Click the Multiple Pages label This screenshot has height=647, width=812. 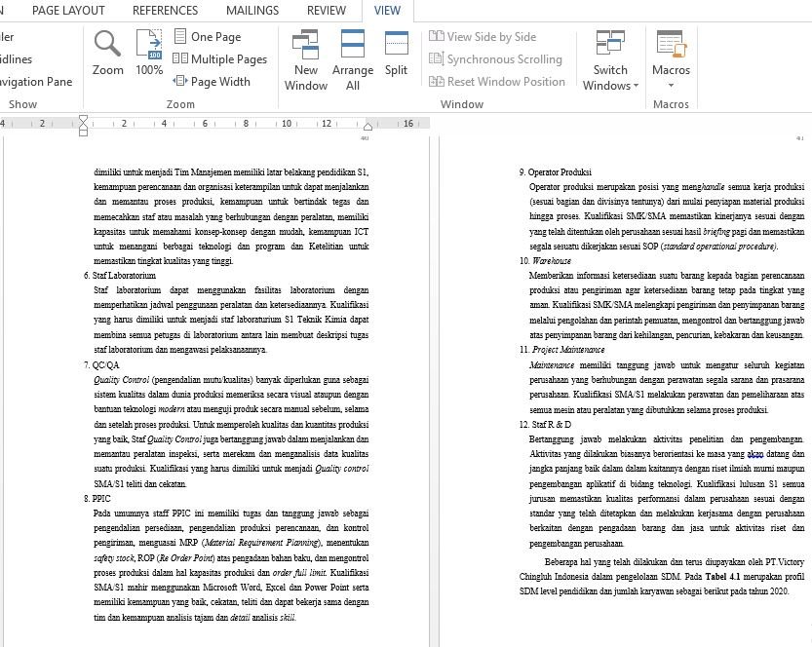tap(229, 59)
